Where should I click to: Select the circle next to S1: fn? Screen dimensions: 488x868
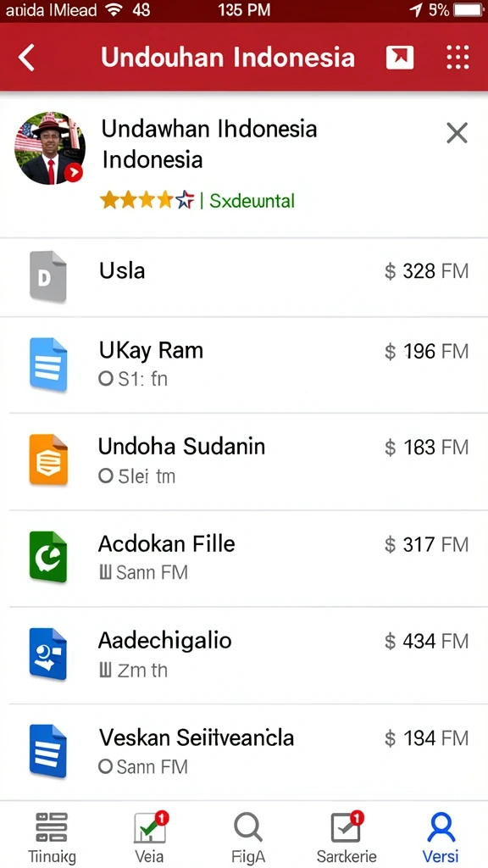tap(106, 379)
